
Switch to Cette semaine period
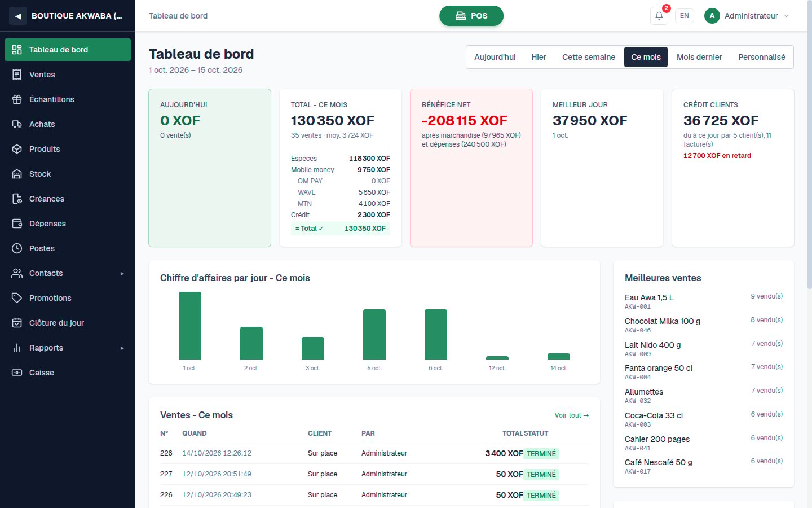tap(589, 57)
